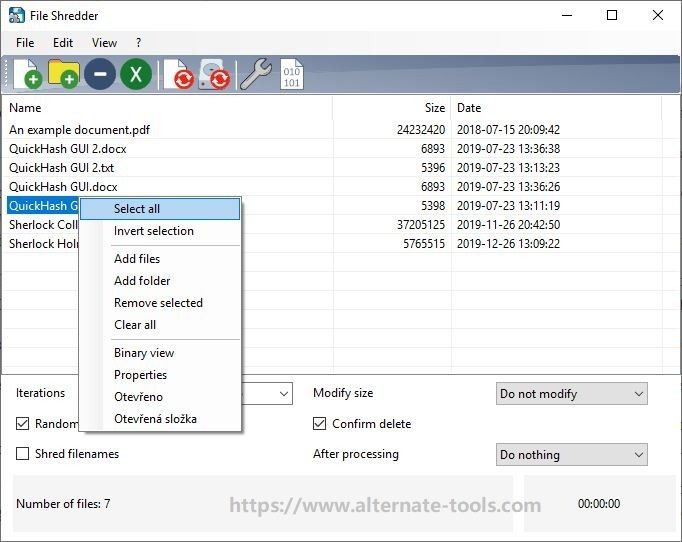Viewport: 682px width, 542px height.
Task: Click the Add files toolbar icon
Action: point(28,74)
